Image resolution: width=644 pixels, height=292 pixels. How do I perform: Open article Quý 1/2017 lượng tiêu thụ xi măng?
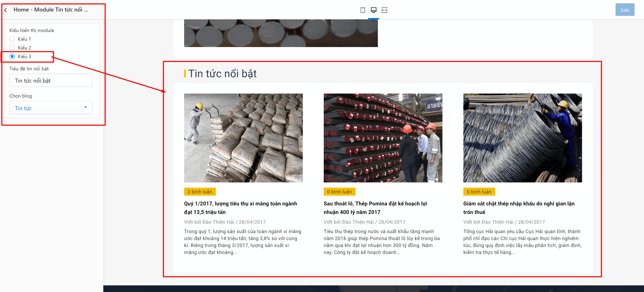click(240, 208)
